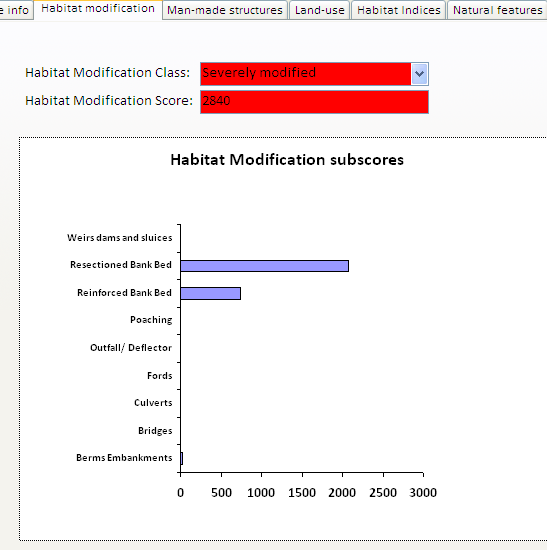
Task: Select the Poaching axis label
Action: [x=151, y=320]
